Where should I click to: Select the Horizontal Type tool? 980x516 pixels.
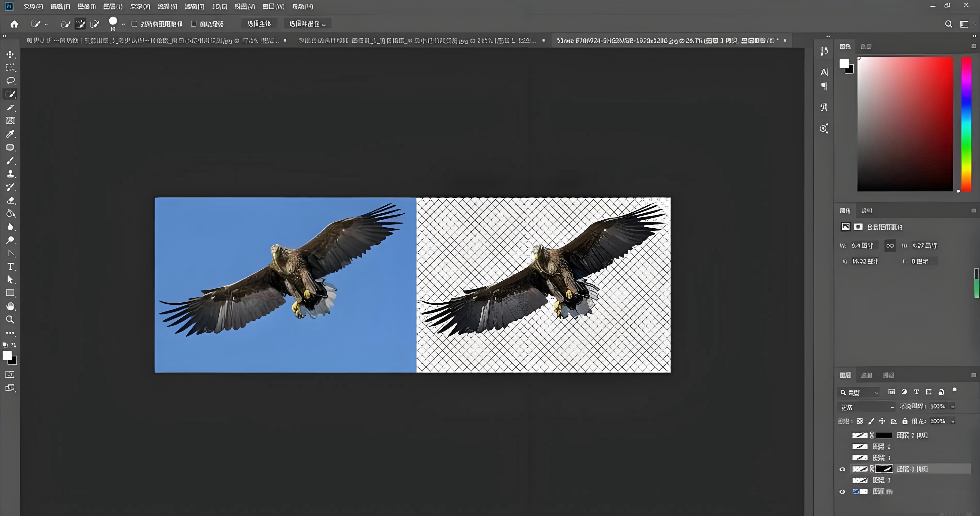click(x=10, y=267)
